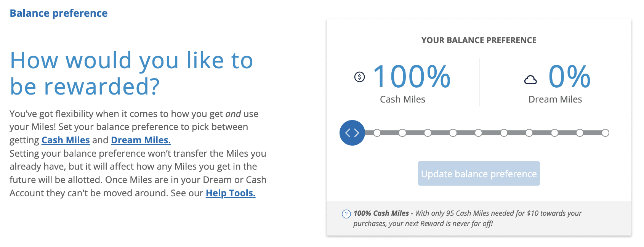This screenshot has height=247, width=644.
Task: Select the sixth slider stop from the left
Action: click(504, 133)
